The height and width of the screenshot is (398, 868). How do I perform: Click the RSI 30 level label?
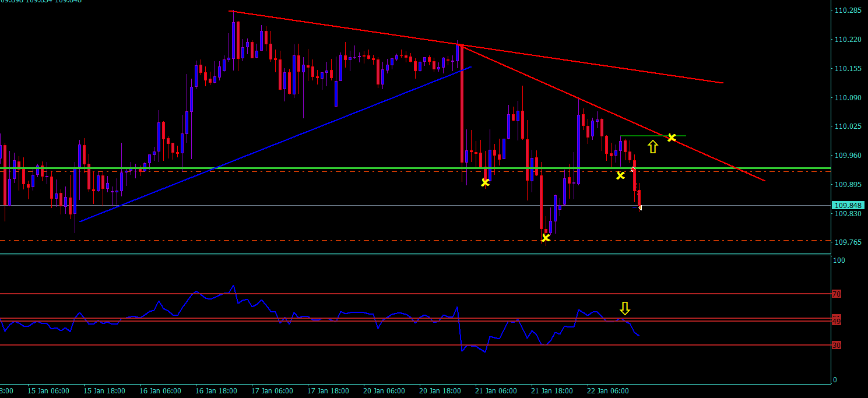point(837,346)
